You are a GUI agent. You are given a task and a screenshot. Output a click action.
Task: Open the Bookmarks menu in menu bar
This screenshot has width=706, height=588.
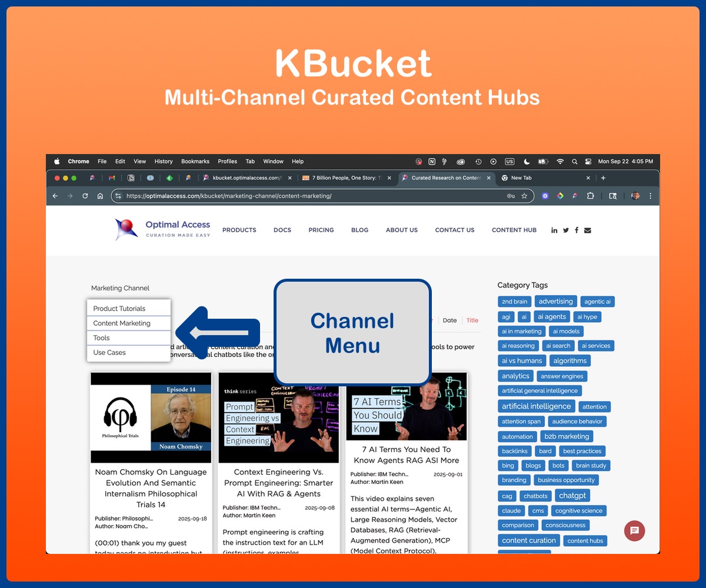[195, 161]
